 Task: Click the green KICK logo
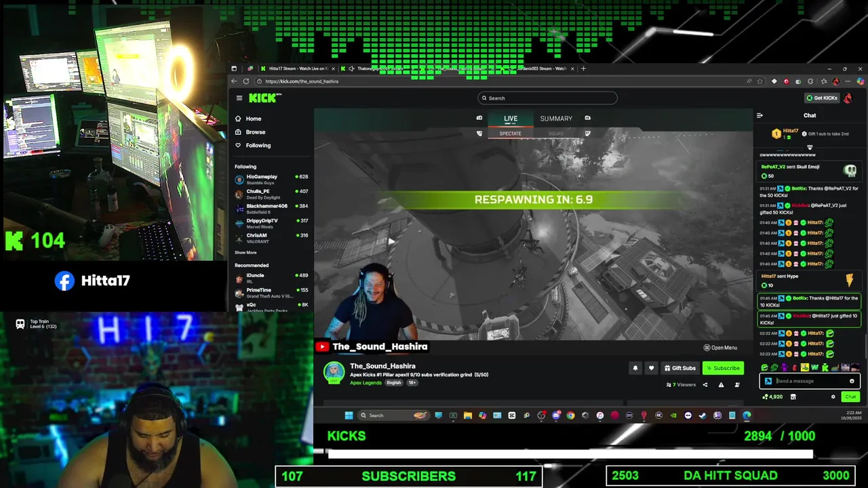pos(264,98)
